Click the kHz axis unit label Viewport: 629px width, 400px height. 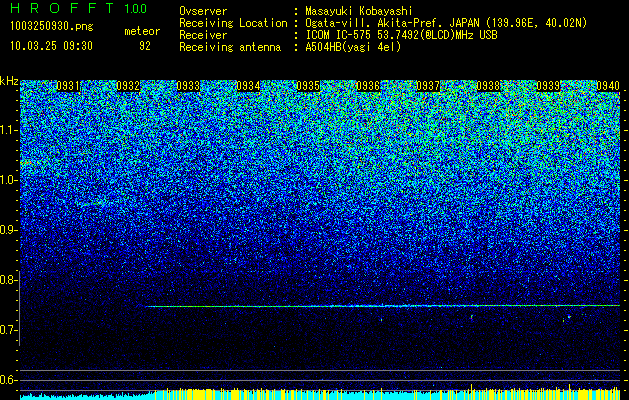pyautogui.click(x=9, y=81)
